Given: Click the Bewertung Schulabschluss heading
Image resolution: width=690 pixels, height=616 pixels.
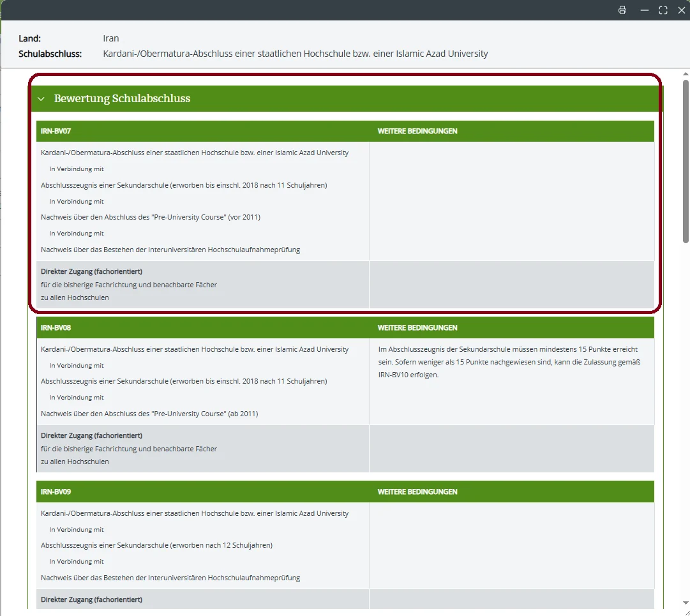Looking at the screenshot, I should pos(122,98).
